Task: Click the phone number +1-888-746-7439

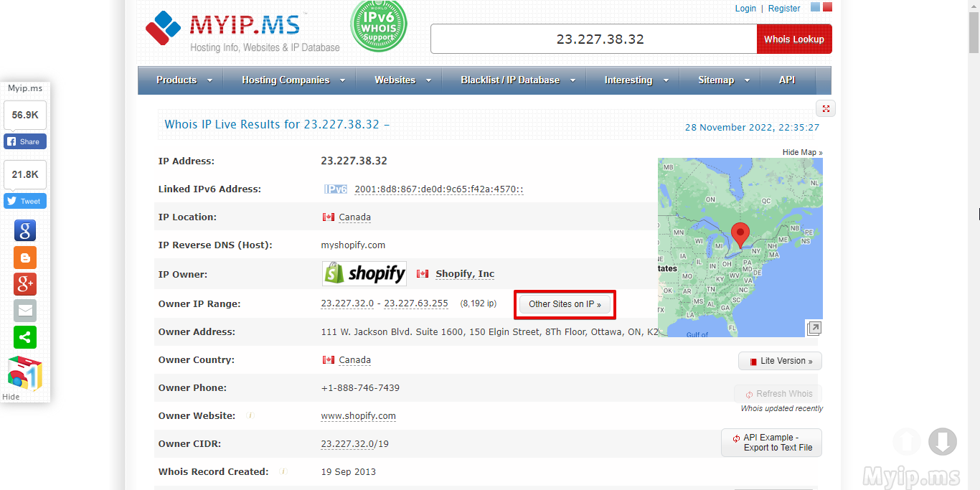Action: 360,388
